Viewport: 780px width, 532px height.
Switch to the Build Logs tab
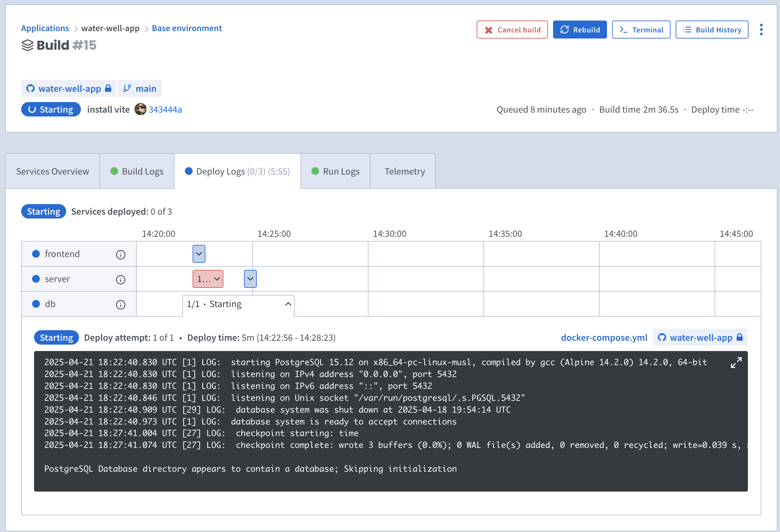pyautogui.click(x=137, y=171)
